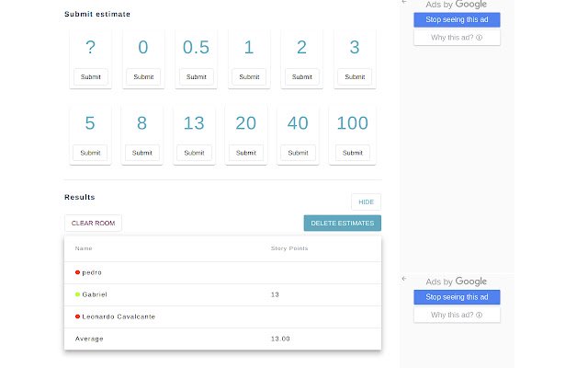
Task: Click info icon in bottom 'Why this ad?'
Action: coord(479,315)
